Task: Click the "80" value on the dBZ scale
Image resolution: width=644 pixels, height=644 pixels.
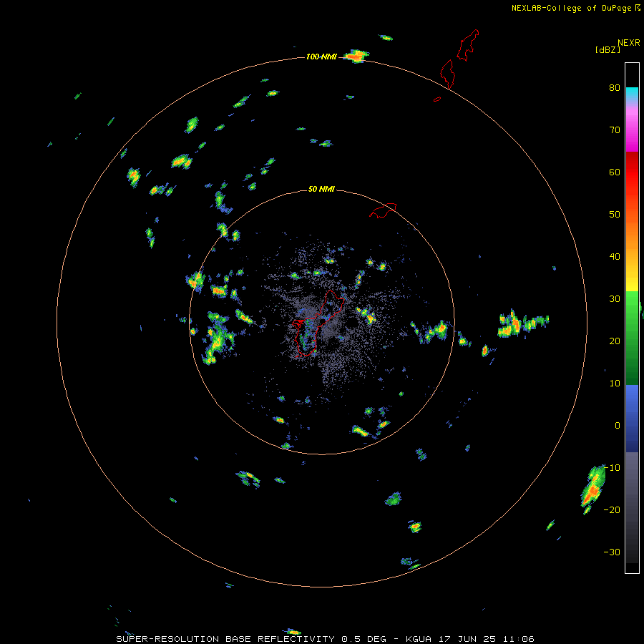Action: 615,87
